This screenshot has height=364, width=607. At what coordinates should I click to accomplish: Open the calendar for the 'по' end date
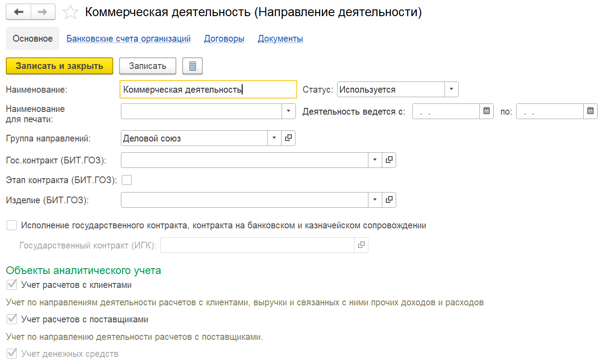point(590,111)
